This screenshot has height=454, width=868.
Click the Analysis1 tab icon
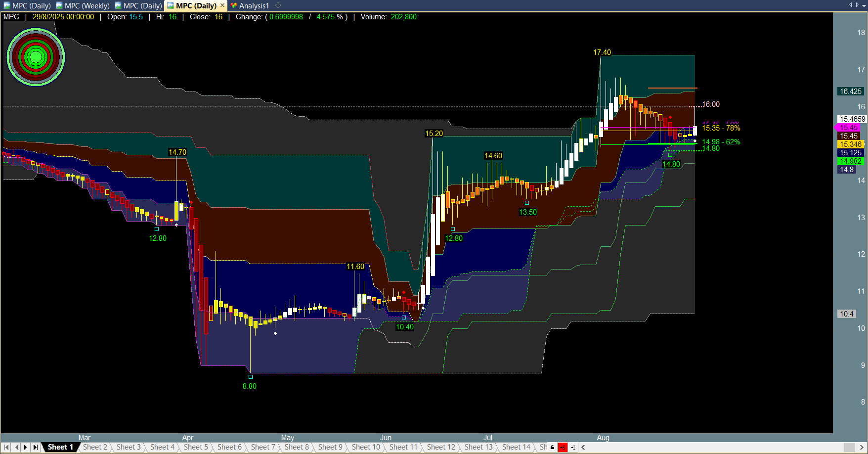coord(234,5)
